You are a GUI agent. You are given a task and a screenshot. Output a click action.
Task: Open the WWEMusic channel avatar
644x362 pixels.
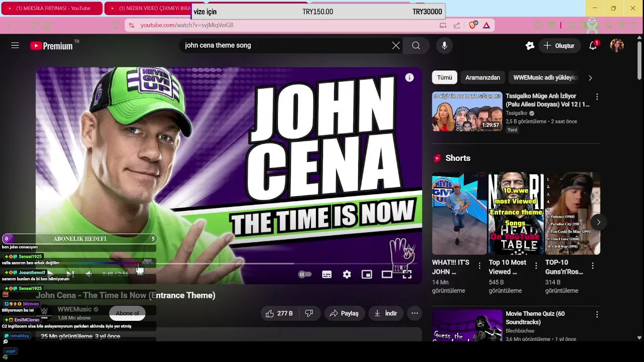[x=44, y=313]
